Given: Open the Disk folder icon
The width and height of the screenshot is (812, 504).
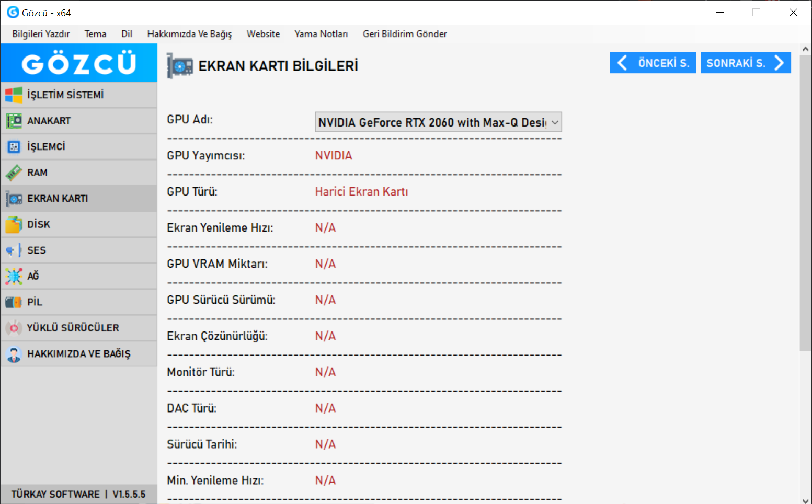Looking at the screenshot, I should tap(14, 225).
